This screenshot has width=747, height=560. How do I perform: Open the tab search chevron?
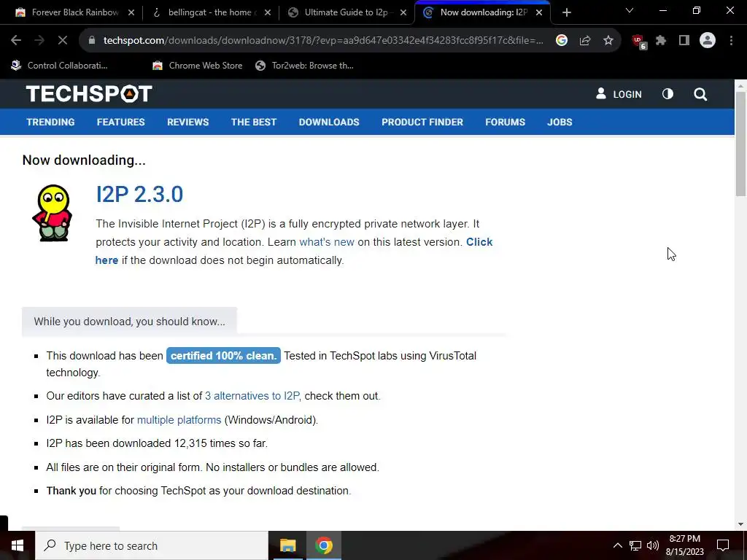[x=630, y=10]
